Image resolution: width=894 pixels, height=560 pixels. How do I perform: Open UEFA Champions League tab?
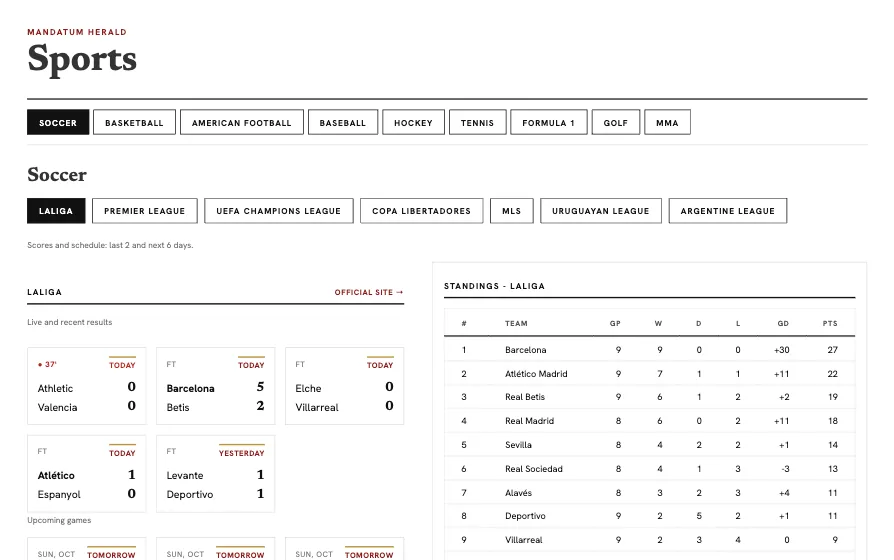[279, 210]
